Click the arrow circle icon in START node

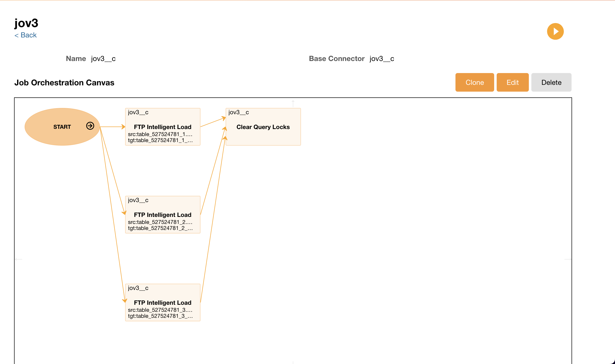[90, 126]
